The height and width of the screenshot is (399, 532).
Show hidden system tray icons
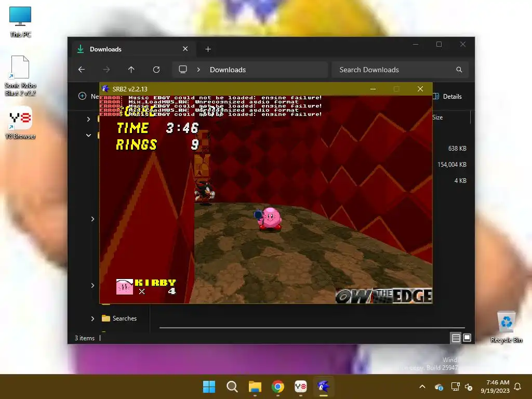pos(422,387)
